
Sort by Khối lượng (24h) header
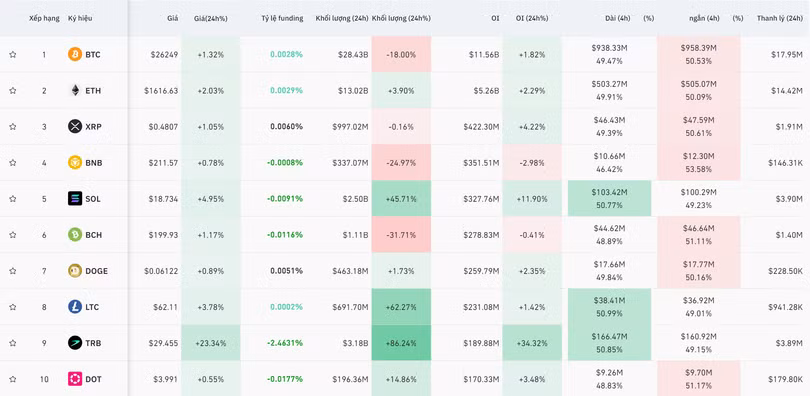pyautogui.click(x=342, y=18)
